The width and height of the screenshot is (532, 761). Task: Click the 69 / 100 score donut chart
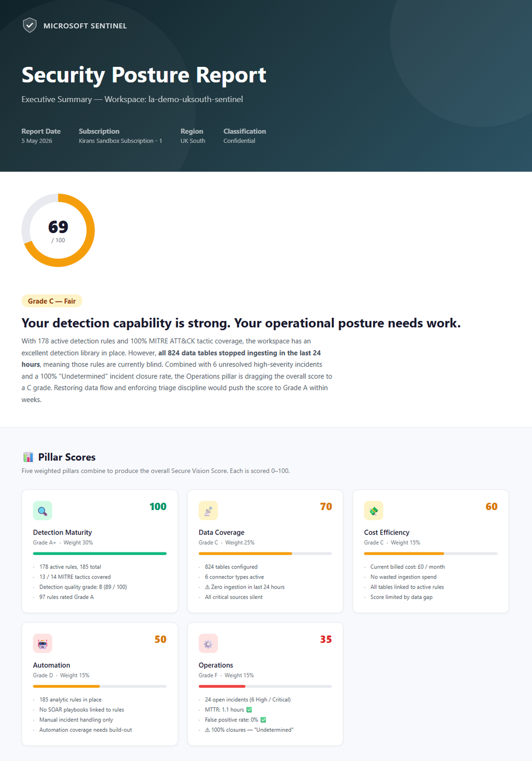click(x=58, y=230)
